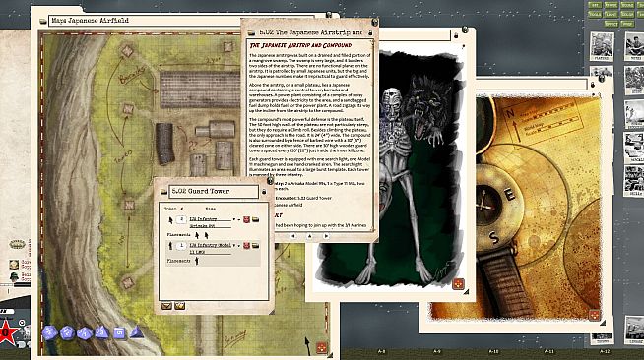This screenshot has height=360, width=644.
Task: Edit count field showing 1 for Model 11 infantry
Action: [181, 246]
